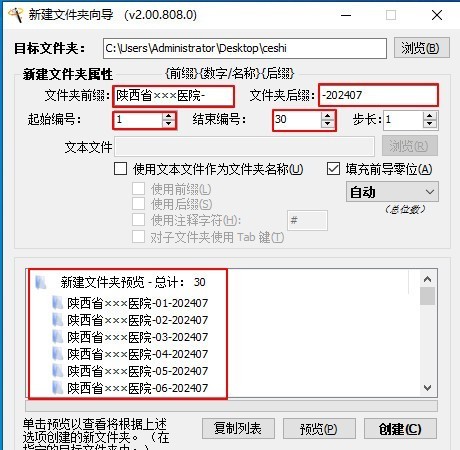Enable 使用文本文件作为文件夹名称 checkbox
460x450 pixels.
(120, 169)
